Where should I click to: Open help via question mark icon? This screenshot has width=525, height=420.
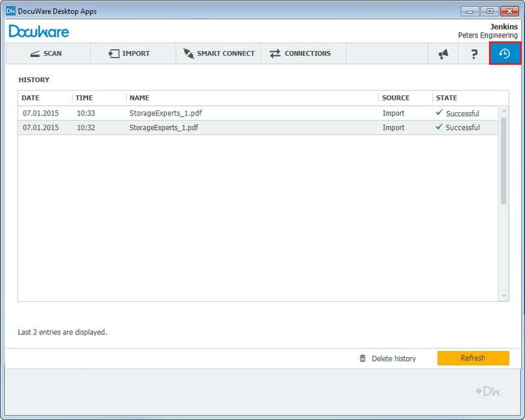click(474, 54)
